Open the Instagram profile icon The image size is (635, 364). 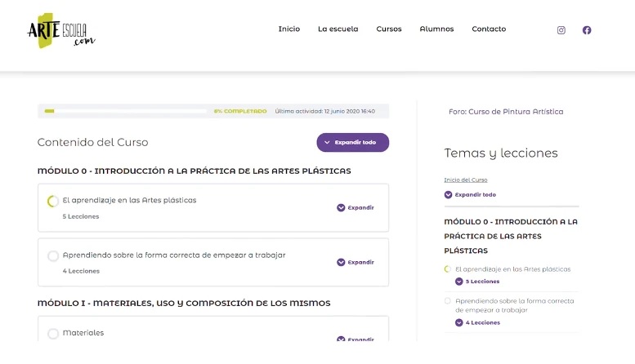tap(561, 30)
